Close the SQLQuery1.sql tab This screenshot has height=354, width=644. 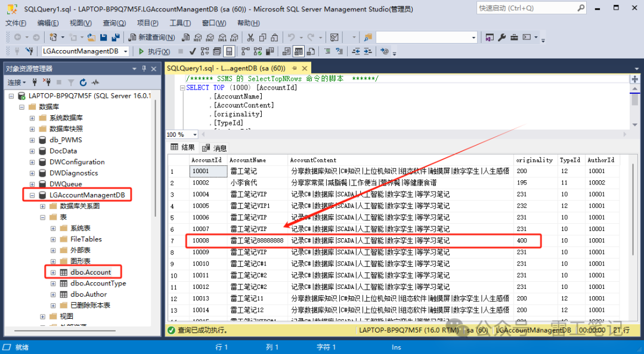coord(304,68)
